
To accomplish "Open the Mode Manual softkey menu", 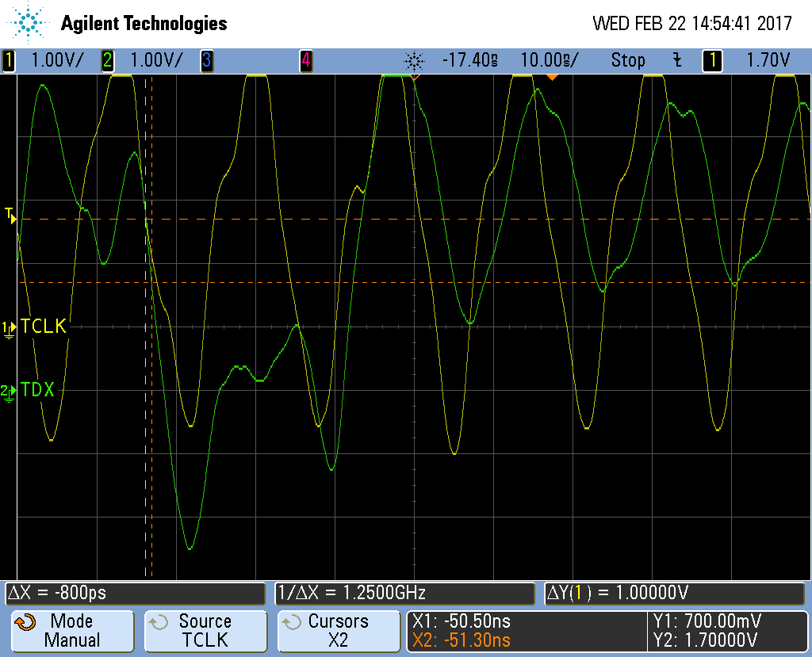I will coord(71,631).
